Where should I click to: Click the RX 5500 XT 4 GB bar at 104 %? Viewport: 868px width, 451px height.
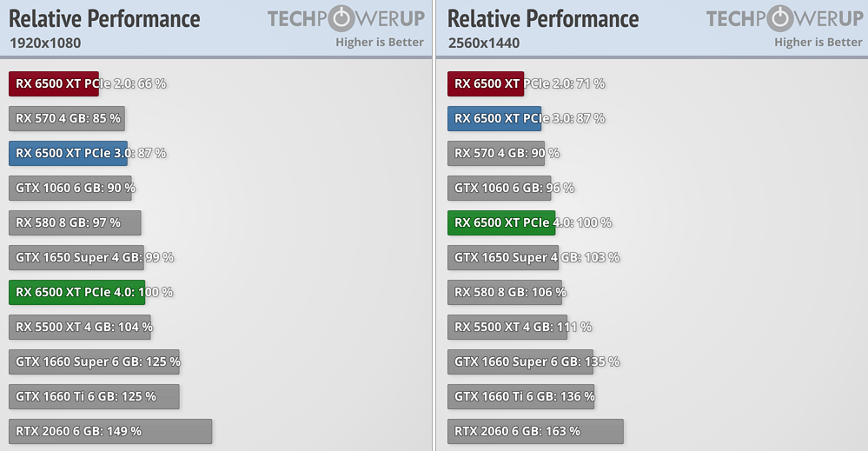click(x=80, y=327)
